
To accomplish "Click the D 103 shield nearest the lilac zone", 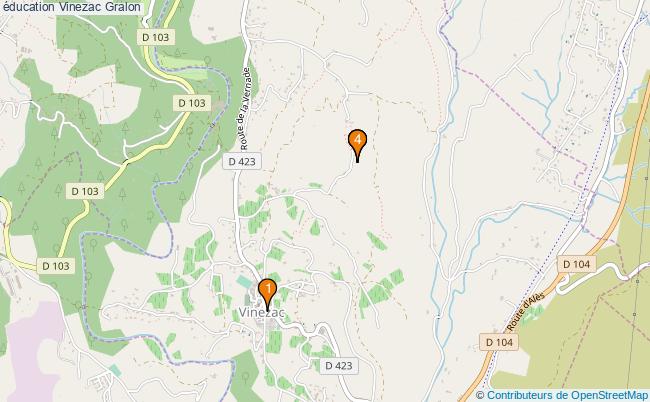I will click(x=56, y=266).
